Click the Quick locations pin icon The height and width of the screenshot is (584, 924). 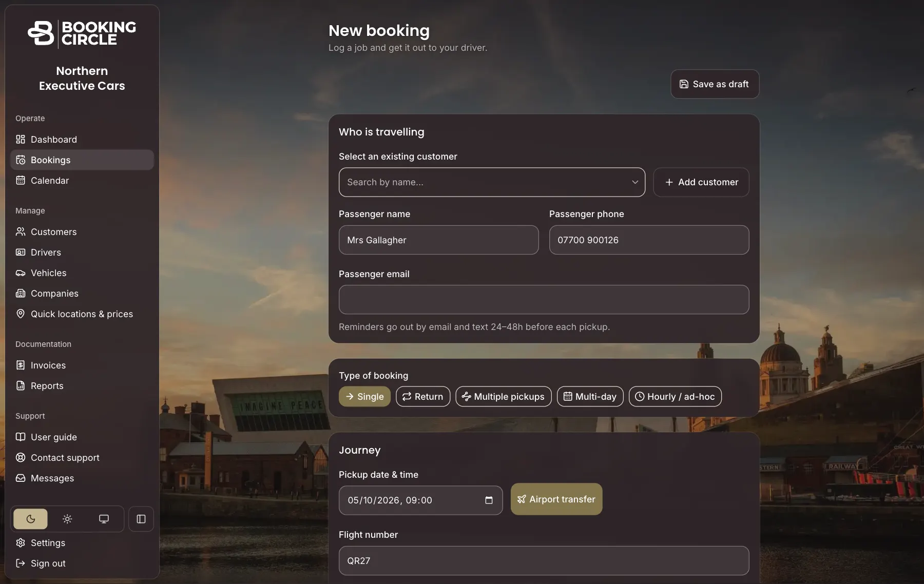pyautogui.click(x=21, y=314)
